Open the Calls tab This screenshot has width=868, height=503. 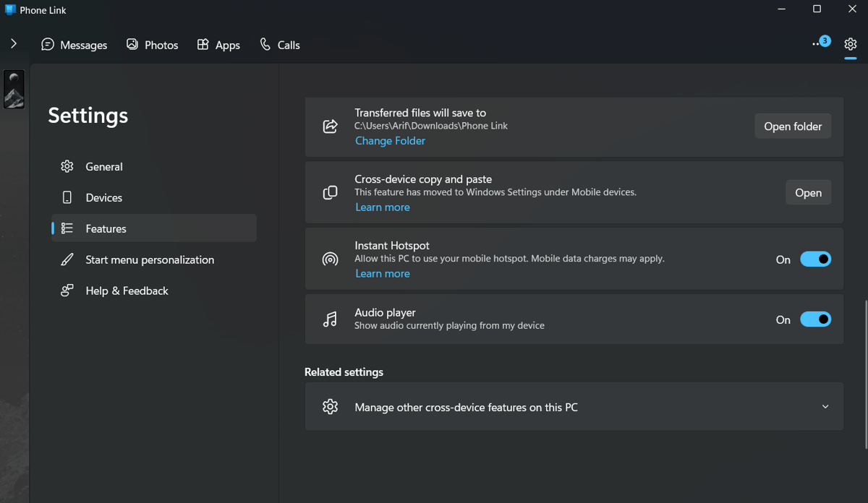point(280,45)
